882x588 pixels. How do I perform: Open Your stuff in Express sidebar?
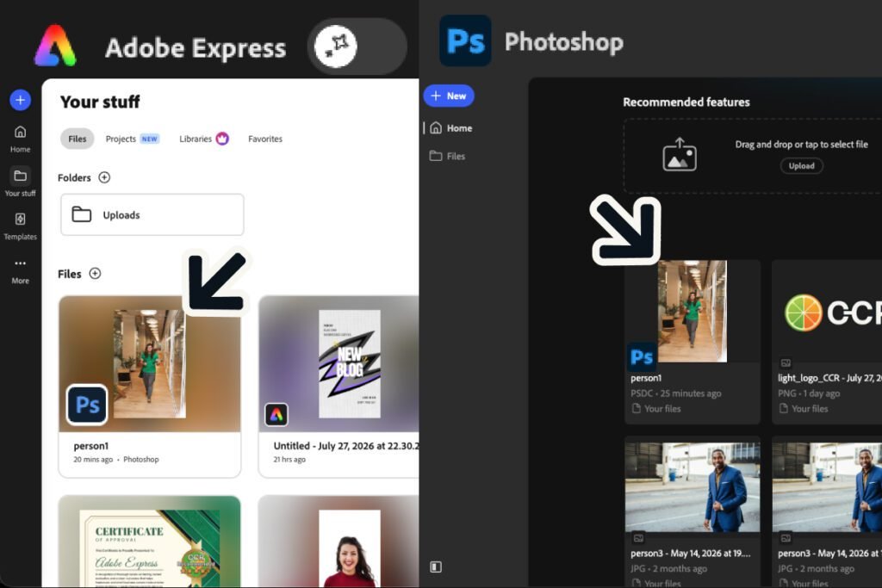21,183
